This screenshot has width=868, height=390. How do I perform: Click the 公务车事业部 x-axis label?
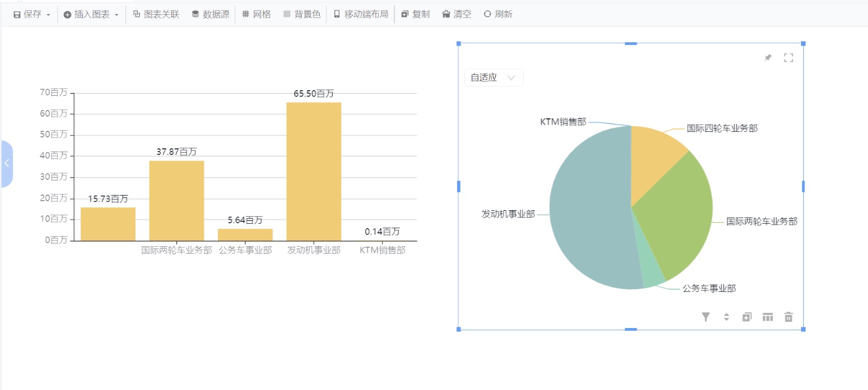pyautogui.click(x=245, y=250)
